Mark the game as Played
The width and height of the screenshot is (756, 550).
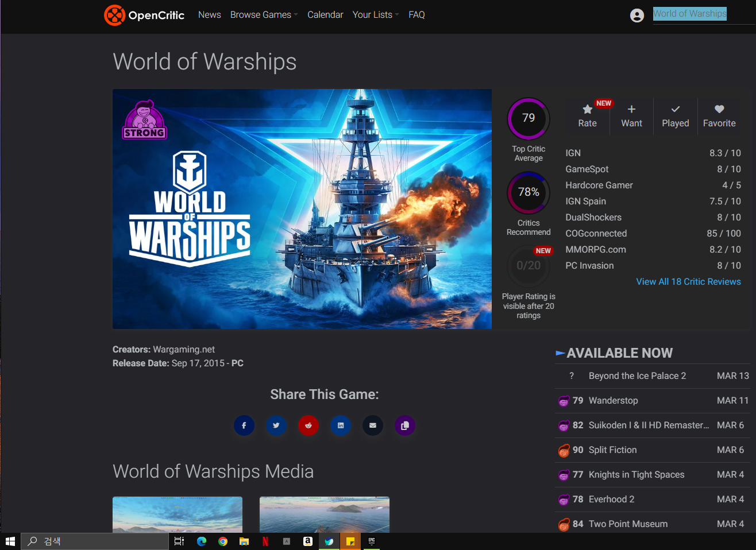(x=675, y=116)
